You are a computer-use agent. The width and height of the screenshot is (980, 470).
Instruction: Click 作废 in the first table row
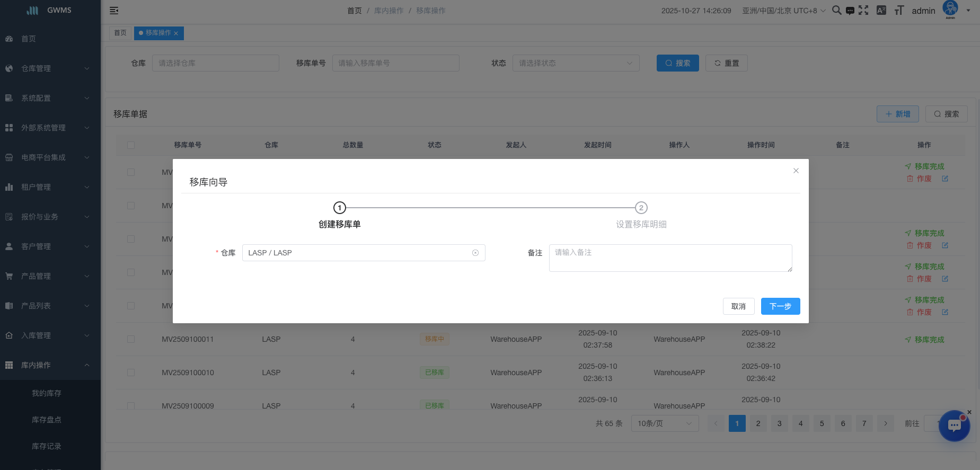tap(919, 179)
